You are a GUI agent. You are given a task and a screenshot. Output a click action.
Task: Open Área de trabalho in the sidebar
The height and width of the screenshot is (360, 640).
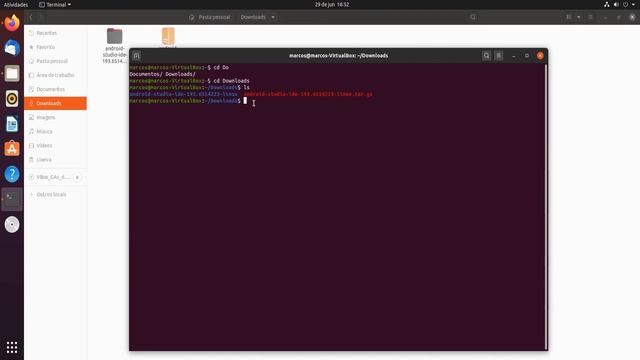pos(56,75)
